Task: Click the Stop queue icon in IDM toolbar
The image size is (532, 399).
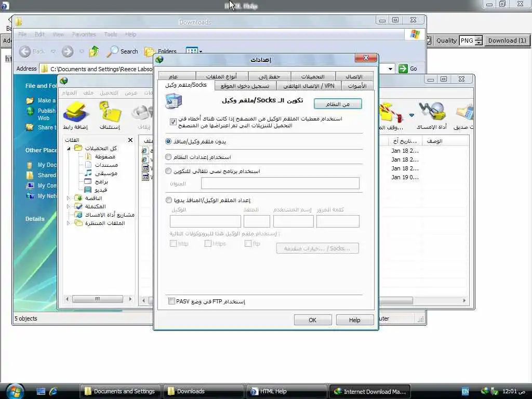Action: (x=391, y=113)
